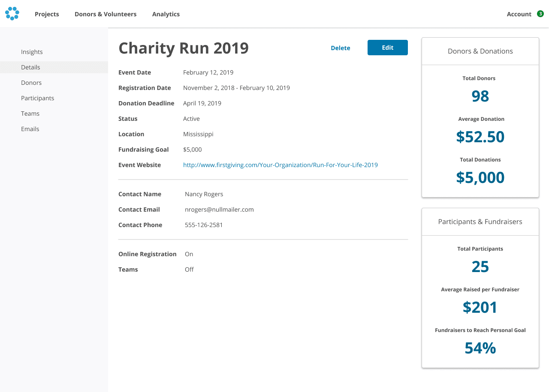
Task: Click the Fundraisers to Reach Personal Goal percentage
Action: pos(480,348)
